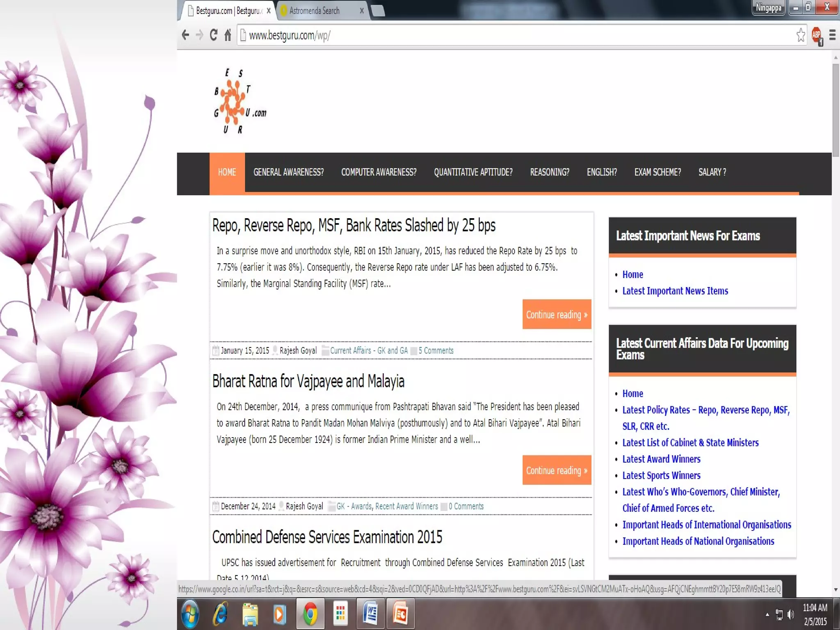Open the Current Affairs - GK and GA category
Viewport: 840px width, 630px height.
(369, 351)
